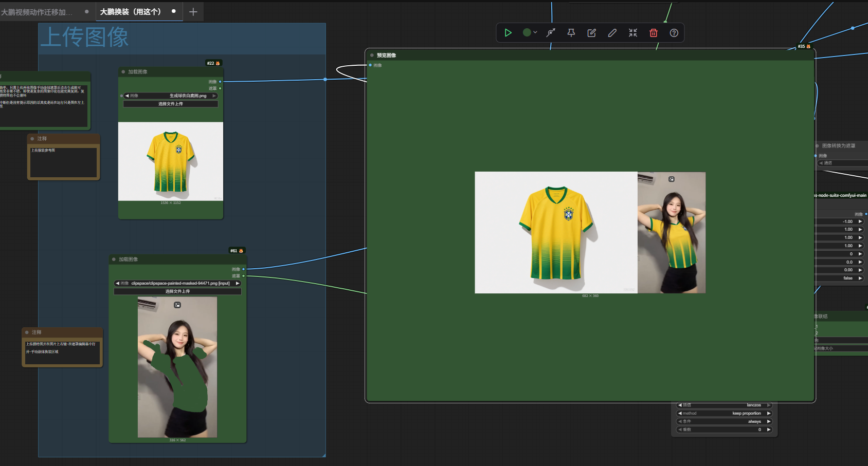
Task: Collapse the lower 注释 note node via its dot
Action: click(x=27, y=332)
